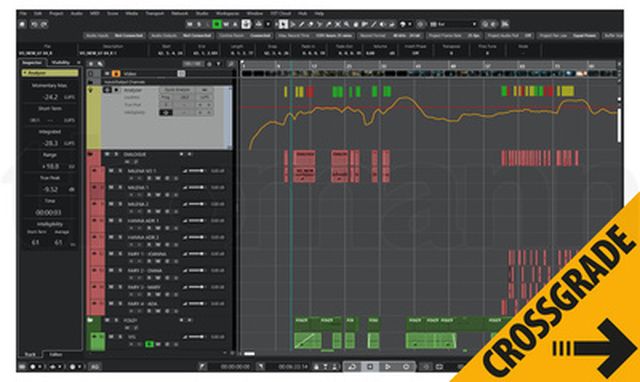Select the Split scissors tool
The image size is (640, 382).
click(x=320, y=24)
